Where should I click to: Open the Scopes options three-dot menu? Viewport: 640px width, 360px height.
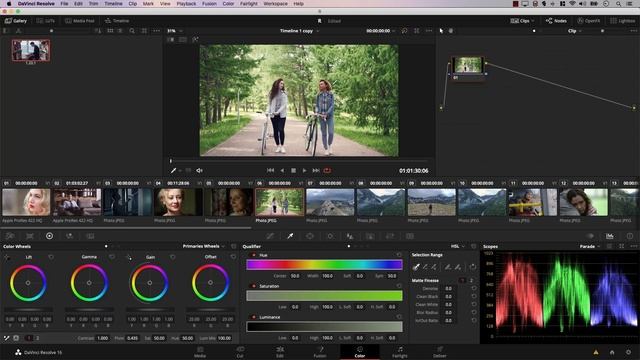click(633, 247)
